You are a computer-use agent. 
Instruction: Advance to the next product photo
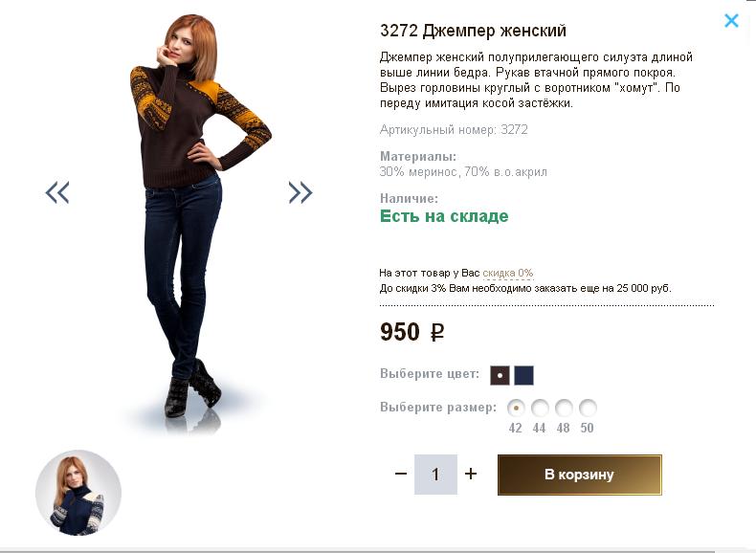click(300, 193)
